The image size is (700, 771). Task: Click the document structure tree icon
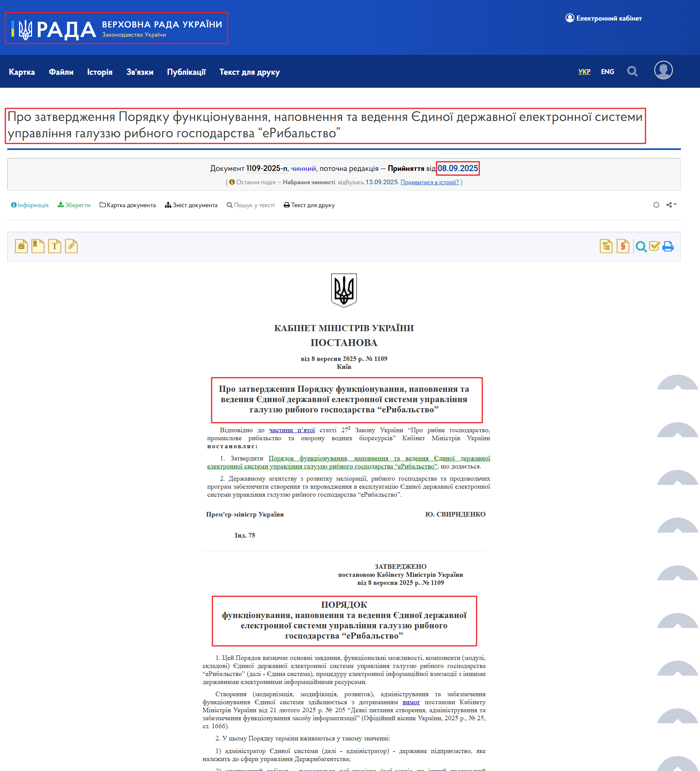click(606, 246)
